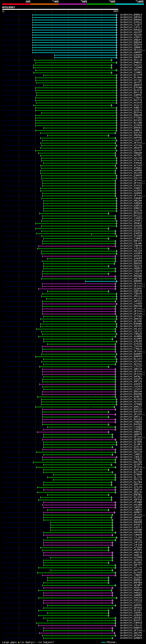Select hit label UniRef100_C7MQJ4
Image resolution: width=146 pixels, height=644 pixels.
point(131,349)
